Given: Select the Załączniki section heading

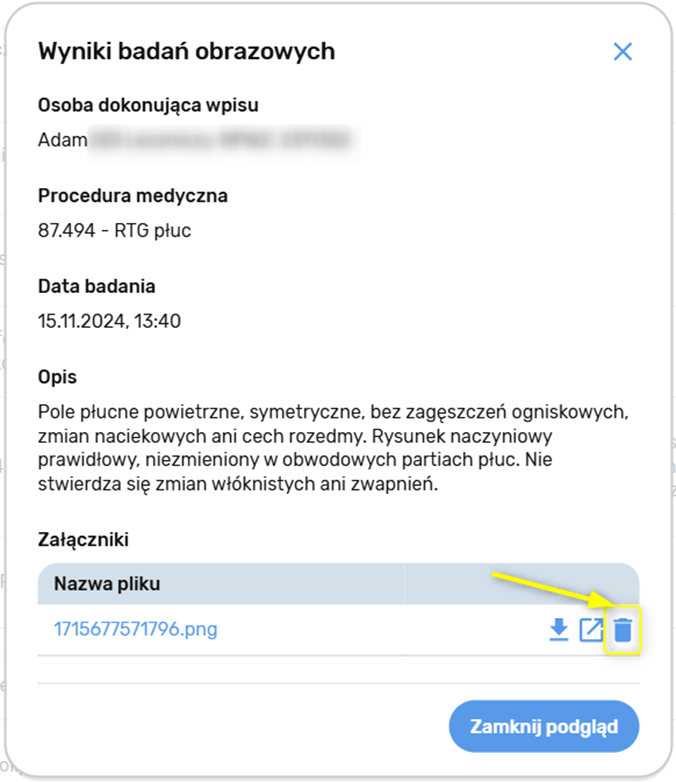Looking at the screenshot, I should [84, 540].
